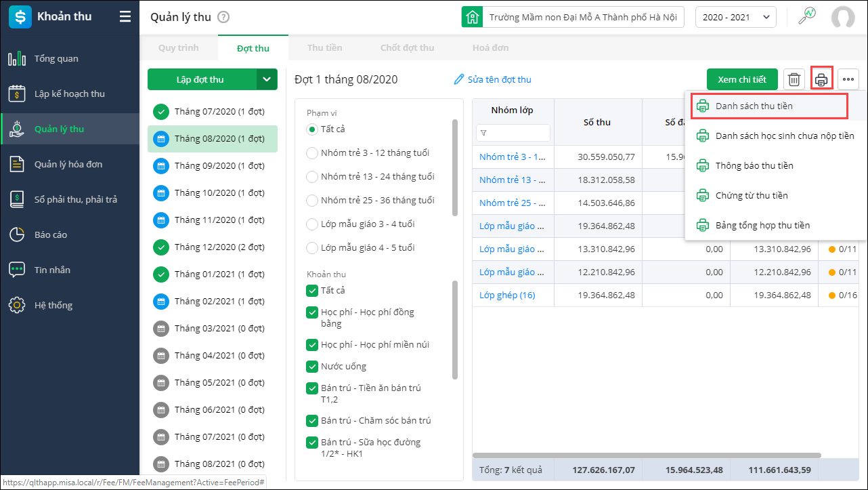Click the printer icon button
The width and height of the screenshot is (868, 490).
(821, 79)
